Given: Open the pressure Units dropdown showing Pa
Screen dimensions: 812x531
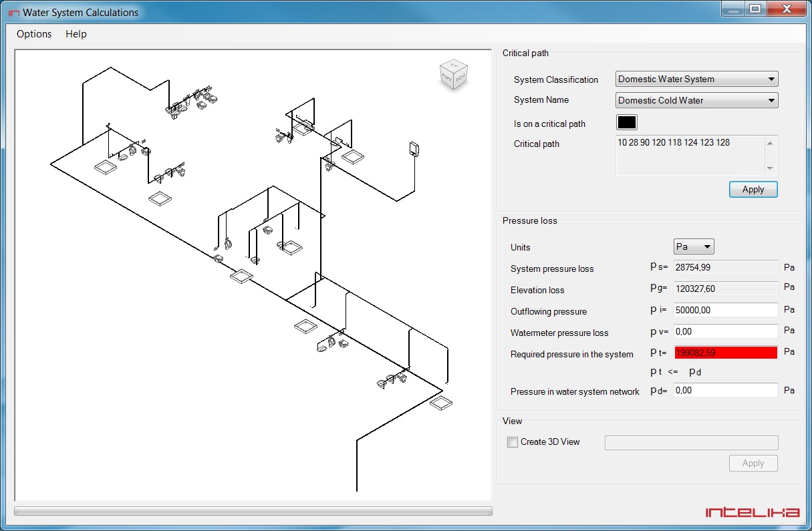Looking at the screenshot, I should tap(708, 246).
